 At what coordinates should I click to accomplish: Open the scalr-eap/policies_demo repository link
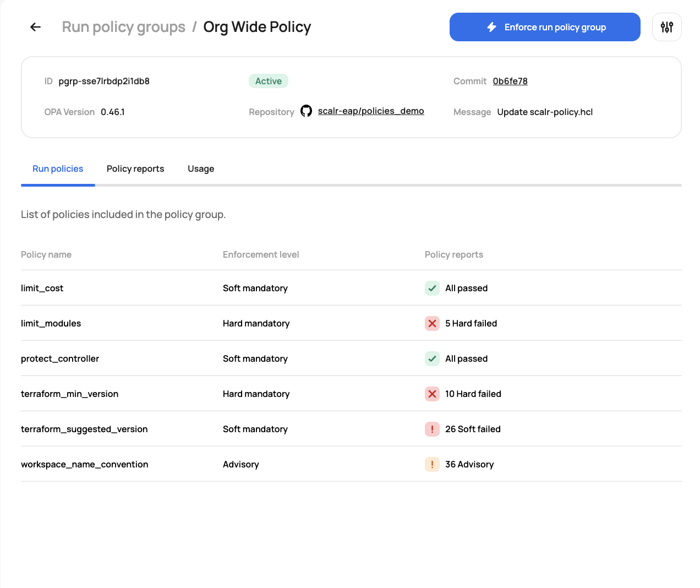click(x=371, y=111)
